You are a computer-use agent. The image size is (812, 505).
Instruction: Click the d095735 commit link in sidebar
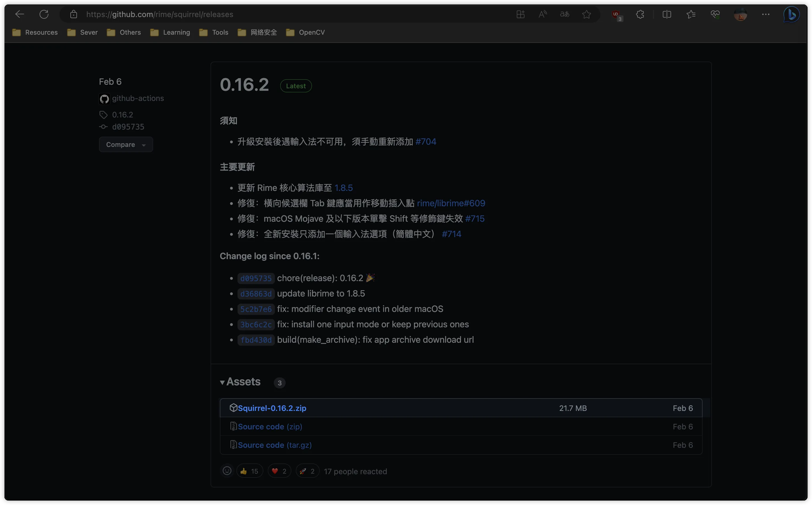128,127
